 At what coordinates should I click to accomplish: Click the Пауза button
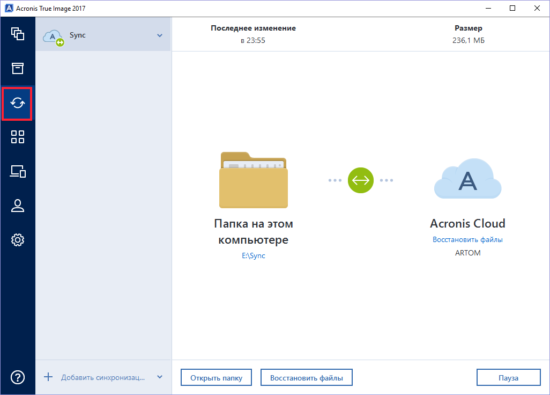[x=508, y=378]
